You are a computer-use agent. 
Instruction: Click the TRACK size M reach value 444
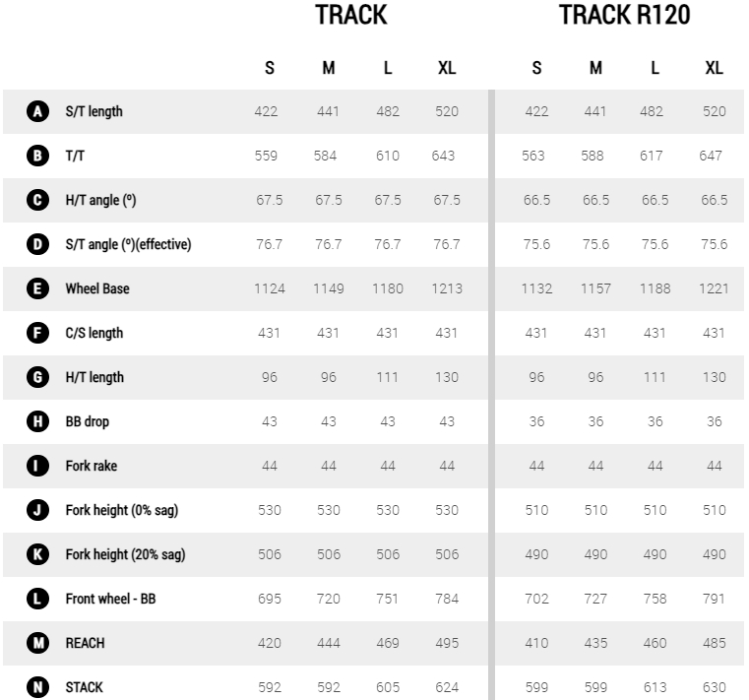pyautogui.click(x=329, y=643)
